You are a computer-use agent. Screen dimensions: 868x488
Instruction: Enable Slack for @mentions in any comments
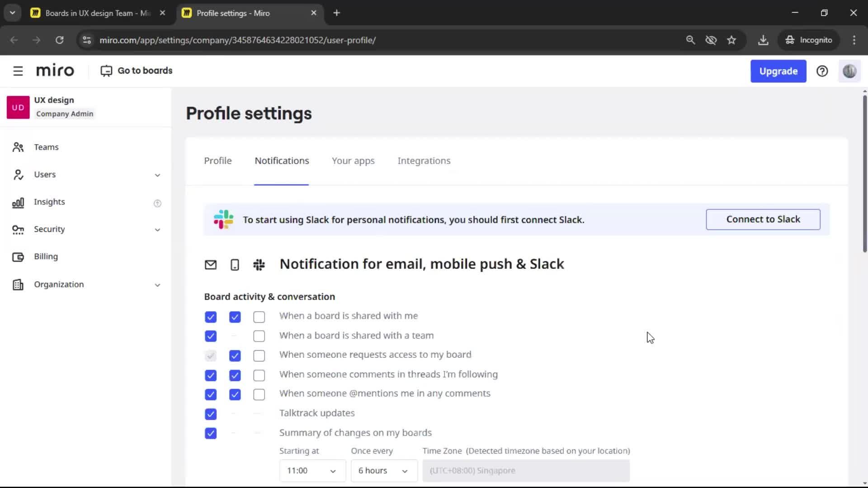coord(259,395)
